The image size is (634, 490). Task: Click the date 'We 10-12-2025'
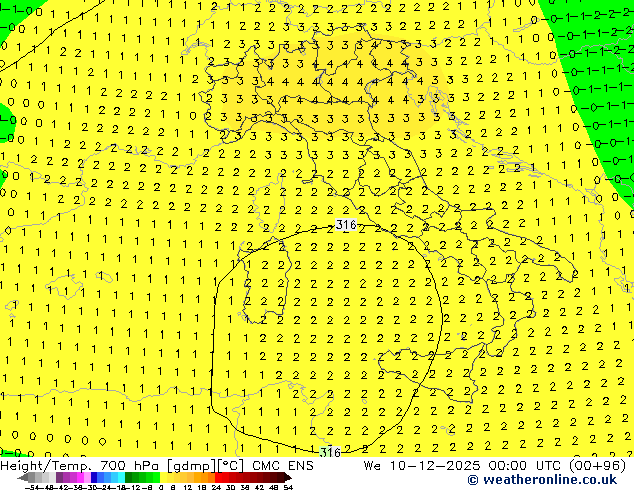[422, 465]
